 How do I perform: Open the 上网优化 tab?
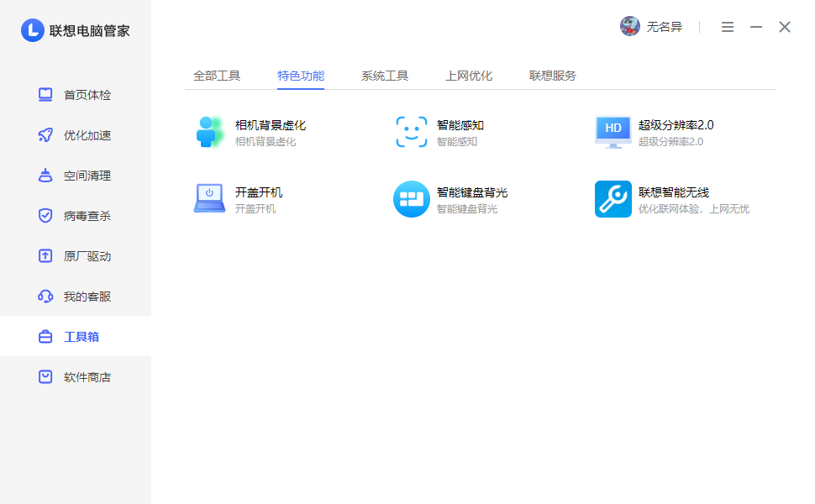coord(469,76)
